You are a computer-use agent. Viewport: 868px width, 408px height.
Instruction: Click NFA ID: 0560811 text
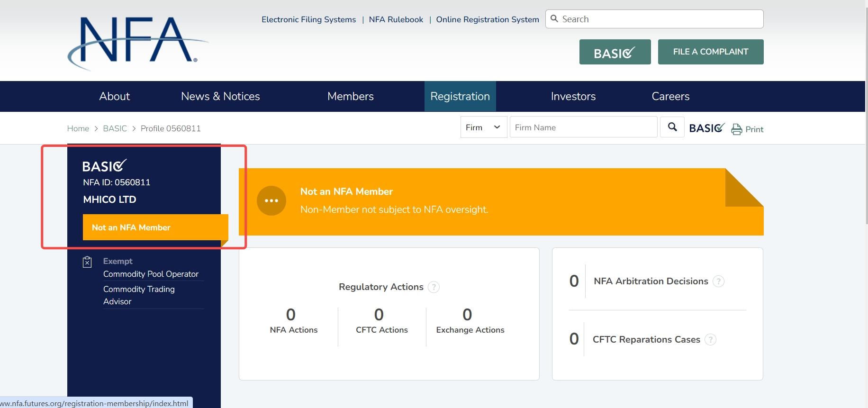point(117,182)
